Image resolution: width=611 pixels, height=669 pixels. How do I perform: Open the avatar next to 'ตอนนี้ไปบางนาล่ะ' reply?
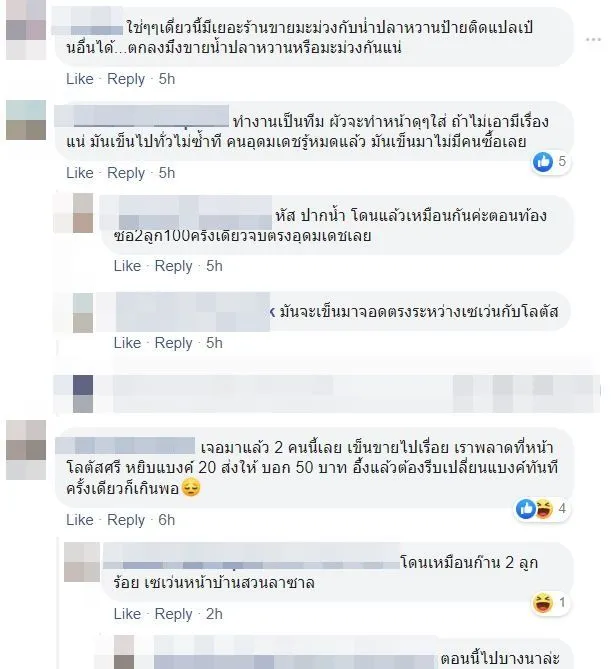pyautogui.click(x=124, y=652)
